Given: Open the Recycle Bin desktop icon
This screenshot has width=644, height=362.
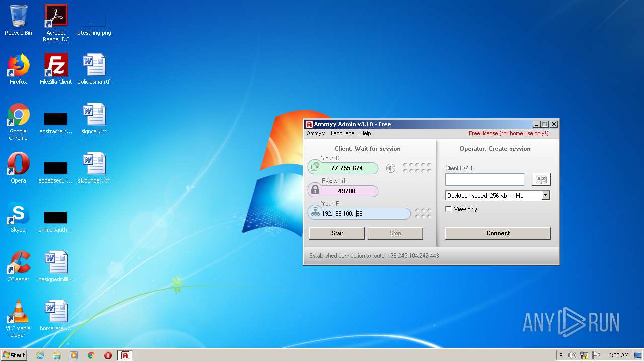Looking at the screenshot, I should (18, 20).
